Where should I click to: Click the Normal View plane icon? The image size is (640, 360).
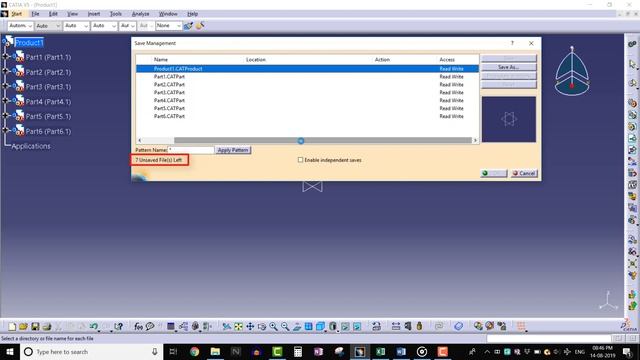coord(297,326)
